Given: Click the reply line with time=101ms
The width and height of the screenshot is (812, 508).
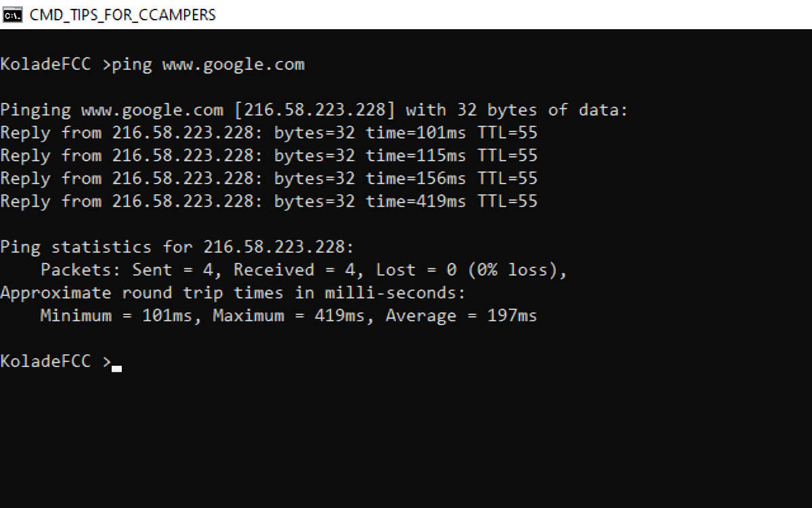Looking at the screenshot, I should pyautogui.click(x=269, y=133).
